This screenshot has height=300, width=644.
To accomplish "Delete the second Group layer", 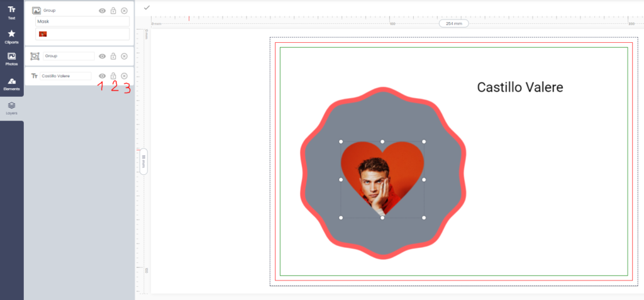I will coord(124,56).
